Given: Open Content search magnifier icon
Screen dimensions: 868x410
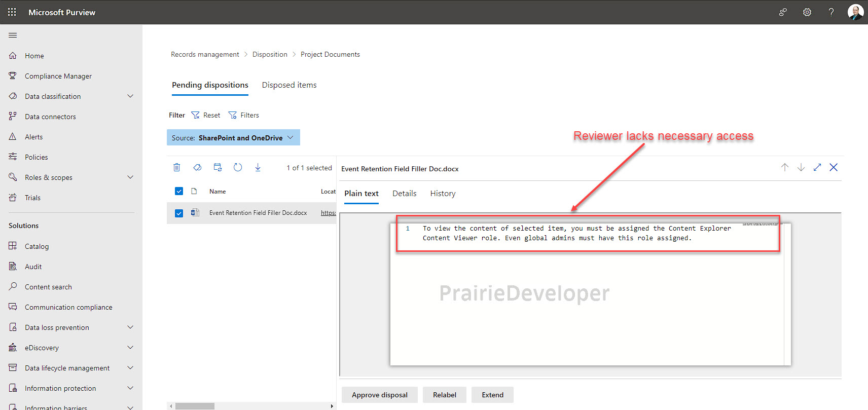Looking at the screenshot, I should pos(13,287).
